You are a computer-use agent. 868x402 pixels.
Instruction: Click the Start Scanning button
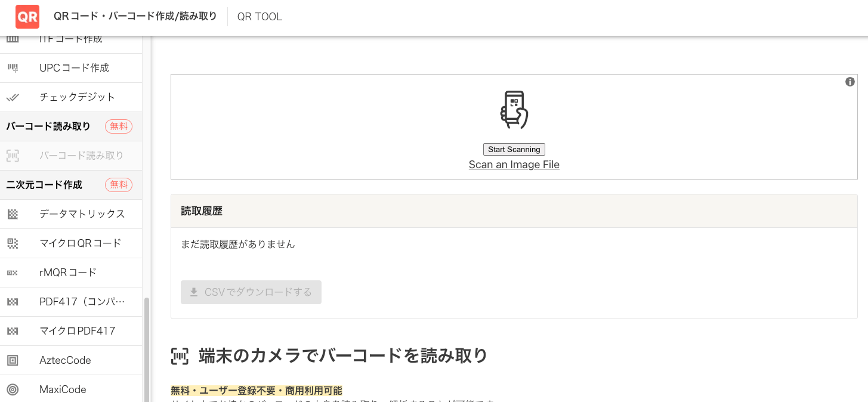(x=514, y=149)
